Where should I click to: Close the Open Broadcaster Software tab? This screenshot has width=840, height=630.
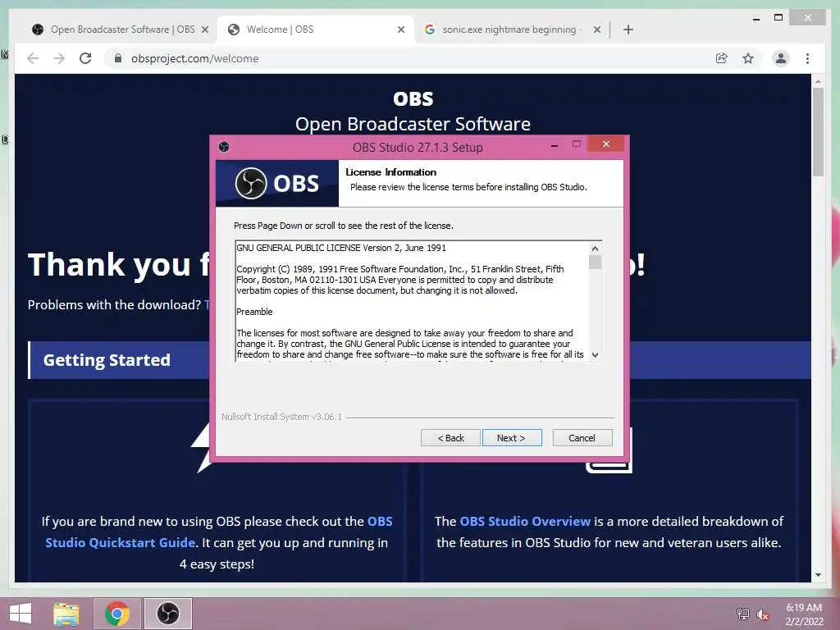coord(204,30)
